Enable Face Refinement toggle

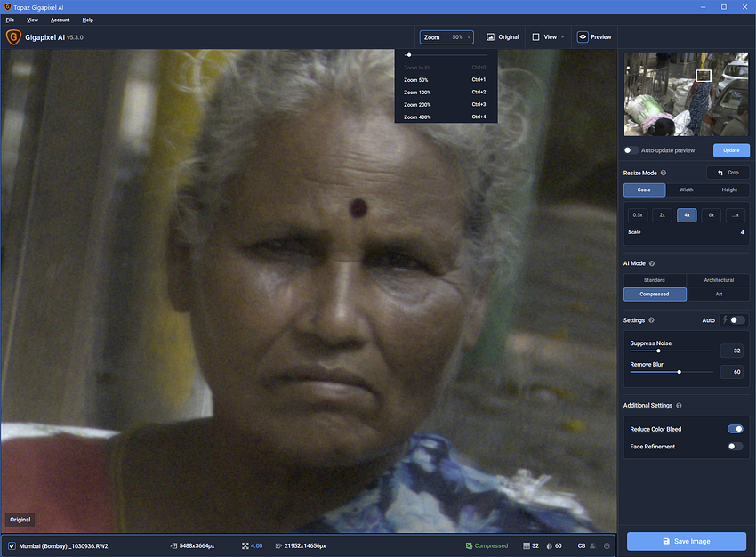click(x=735, y=447)
